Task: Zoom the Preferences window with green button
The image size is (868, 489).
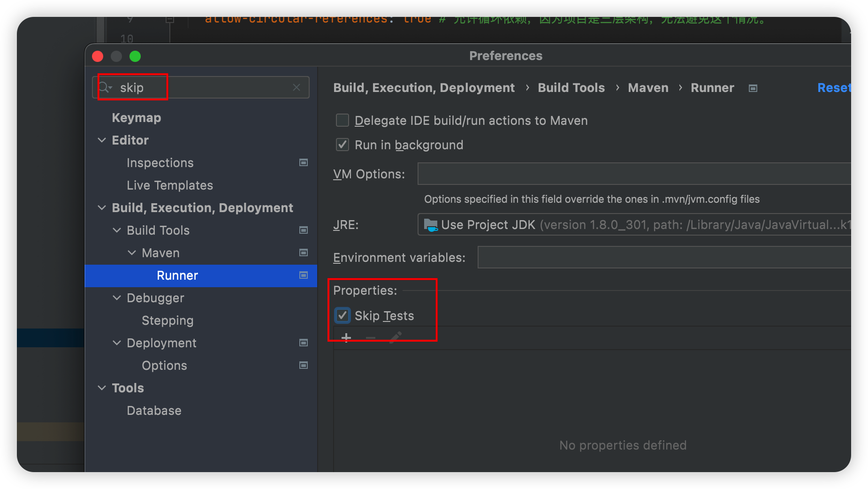Action: (x=135, y=56)
